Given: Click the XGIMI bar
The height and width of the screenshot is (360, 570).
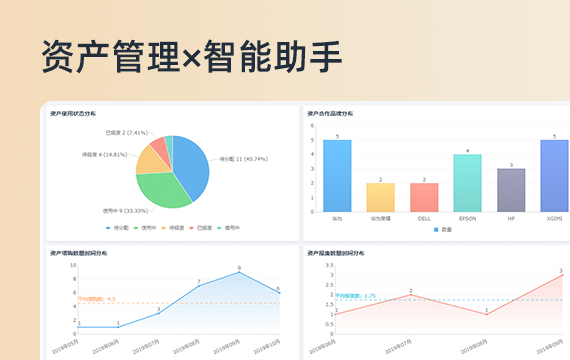Looking at the screenshot, I should (x=555, y=176).
